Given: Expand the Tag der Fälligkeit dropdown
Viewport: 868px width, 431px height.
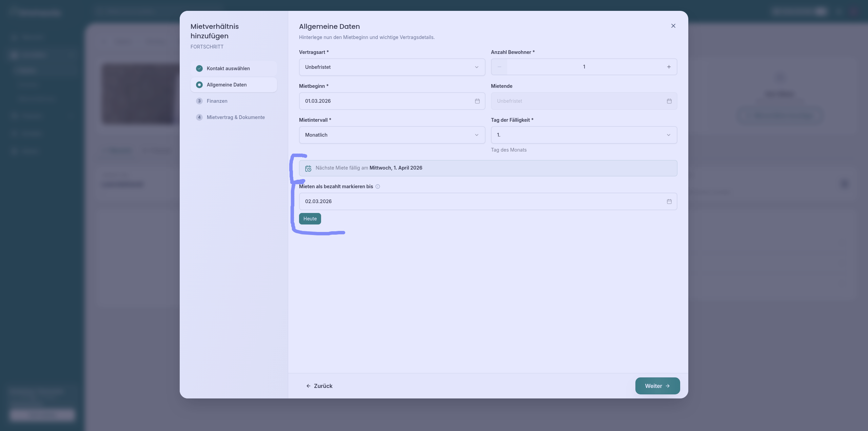Looking at the screenshot, I should click(584, 135).
